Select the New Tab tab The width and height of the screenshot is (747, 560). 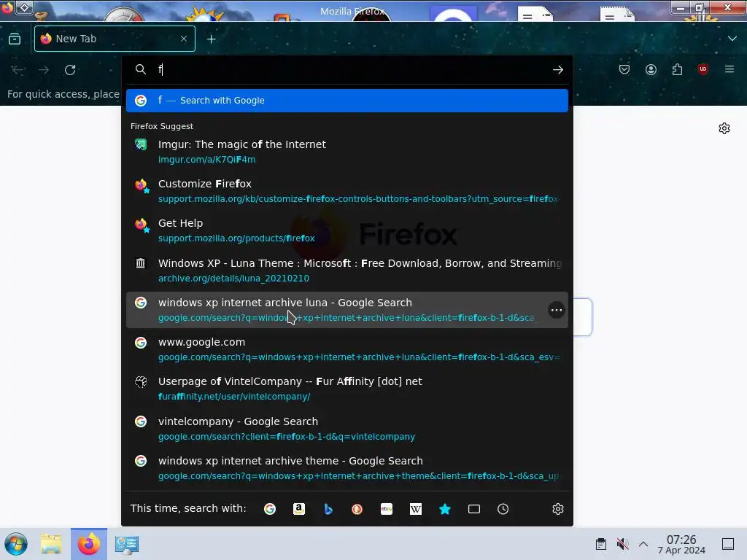(x=115, y=39)
